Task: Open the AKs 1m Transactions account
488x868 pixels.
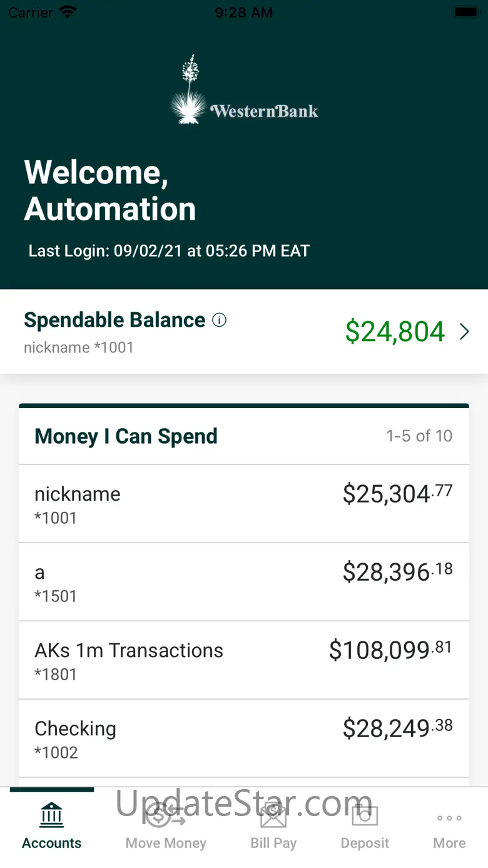Action: click(244, 660)
